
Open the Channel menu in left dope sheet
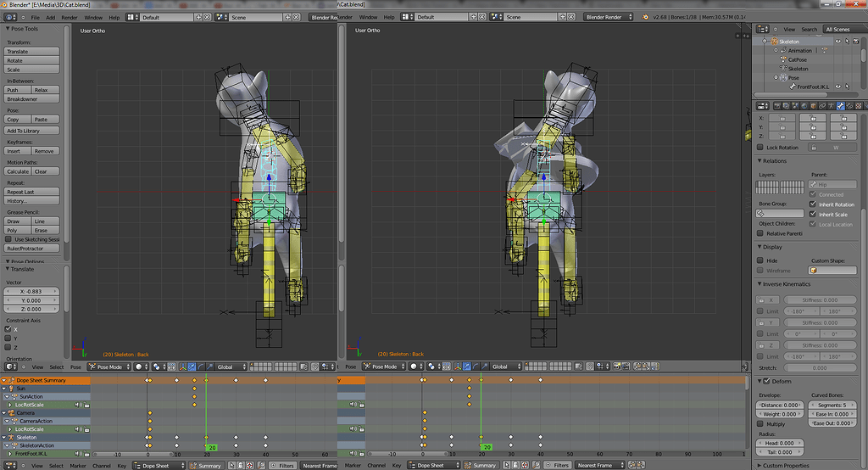(102, 466)
